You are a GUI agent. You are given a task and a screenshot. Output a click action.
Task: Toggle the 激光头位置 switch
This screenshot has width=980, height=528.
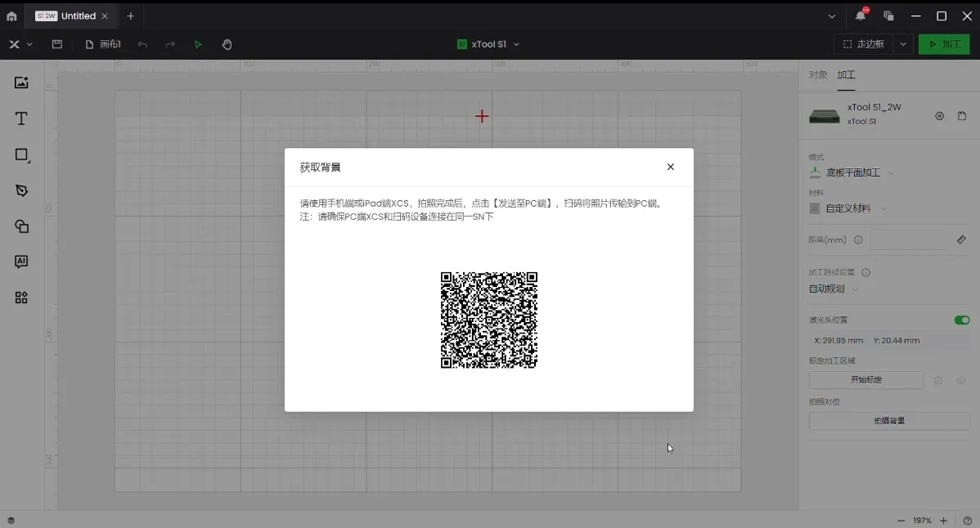(x=962, y=320)
